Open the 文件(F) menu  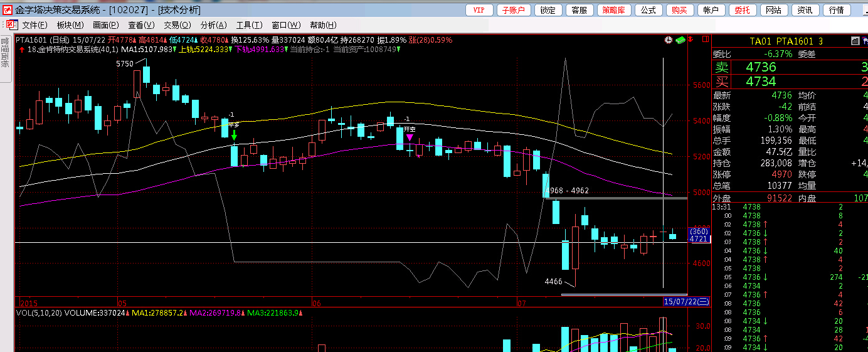click(34, 25)
